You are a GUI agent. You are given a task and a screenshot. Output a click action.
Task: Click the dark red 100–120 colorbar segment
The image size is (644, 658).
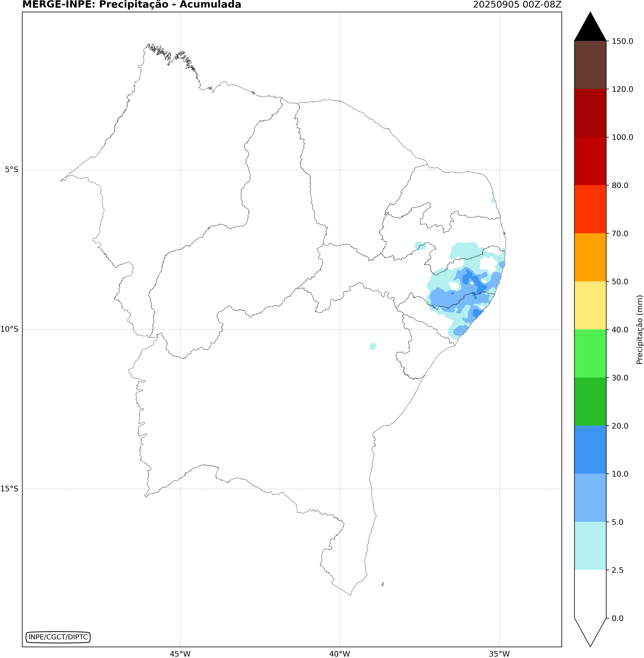pyautogui.click(x=590, y=113)
